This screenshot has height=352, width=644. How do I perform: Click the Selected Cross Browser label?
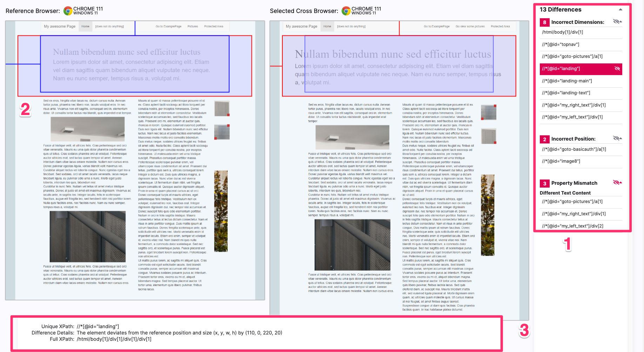tap(304, 11)
